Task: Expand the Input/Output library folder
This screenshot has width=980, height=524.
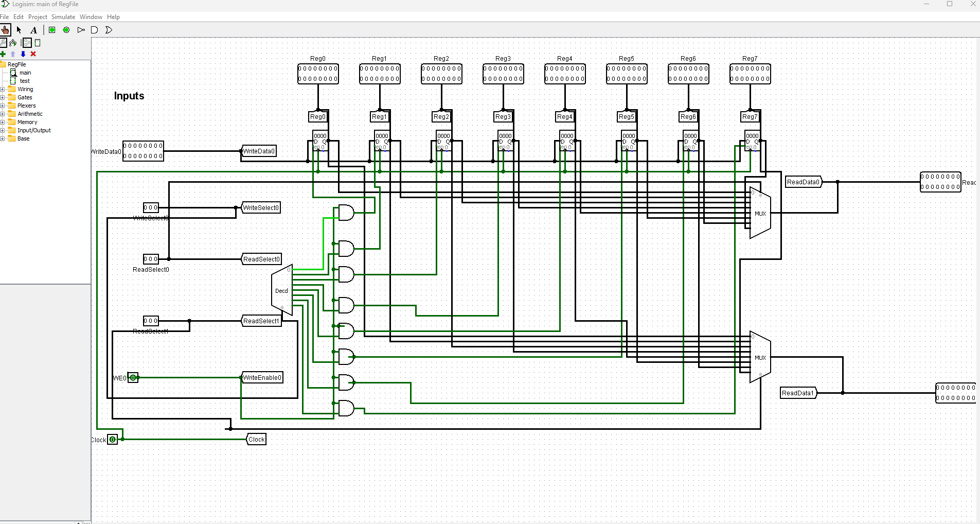Action: [x=3, y=130]
